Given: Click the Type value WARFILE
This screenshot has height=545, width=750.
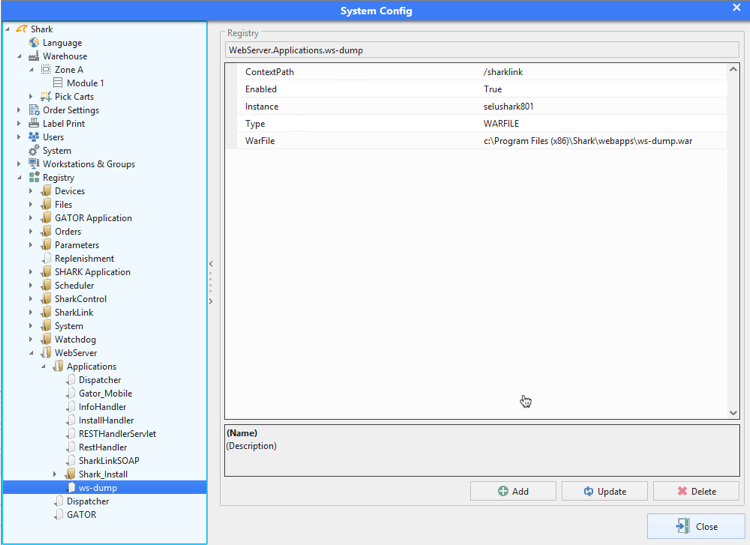Looking at the screenshot, I should click(501, 123).
